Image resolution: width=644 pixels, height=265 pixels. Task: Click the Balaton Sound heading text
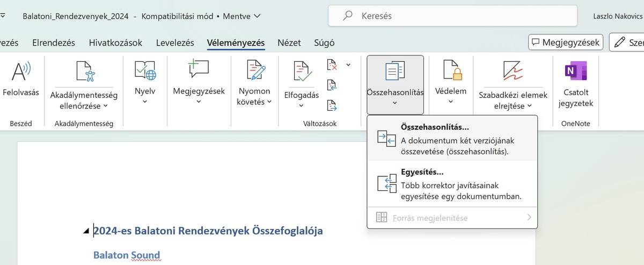(x=127, y=255)
